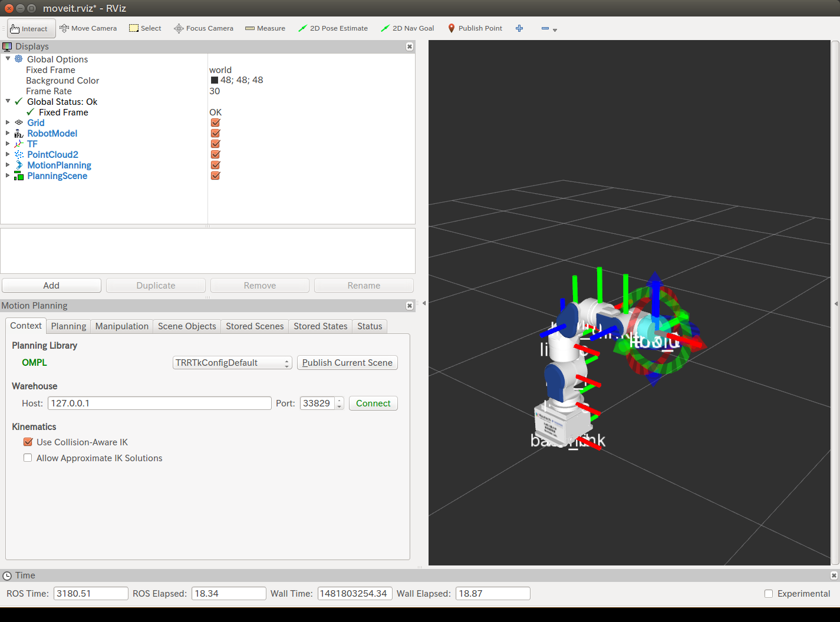Click Publish Current Scene button
The height and width of the screenshot is (622, 840).
(x=347, y=363)
